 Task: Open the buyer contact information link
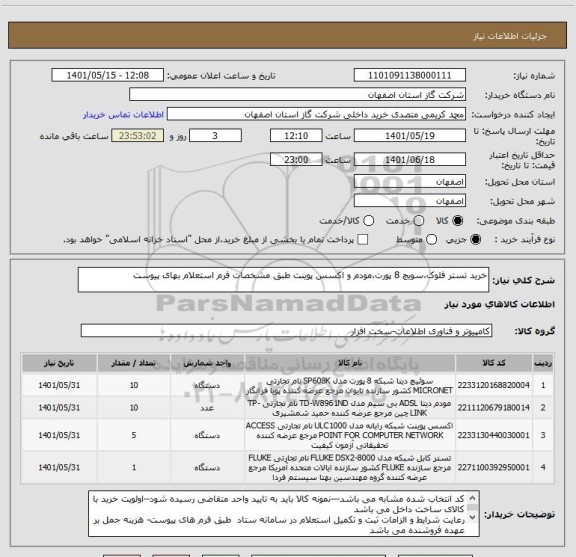pyautogui.click(x=123, y=115)
